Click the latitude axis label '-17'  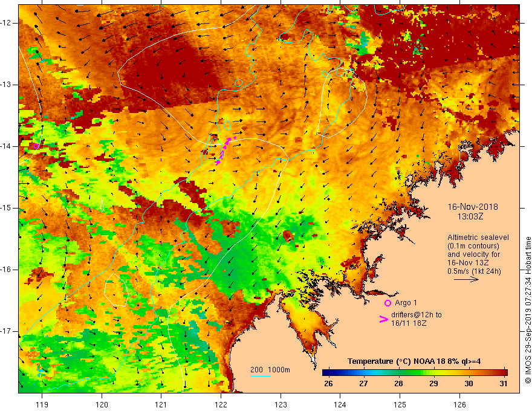click(x=6, y=331)
